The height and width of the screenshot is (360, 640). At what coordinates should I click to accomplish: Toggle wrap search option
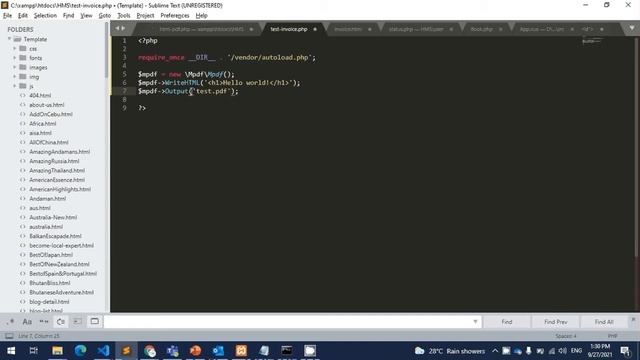coord(60,322)
